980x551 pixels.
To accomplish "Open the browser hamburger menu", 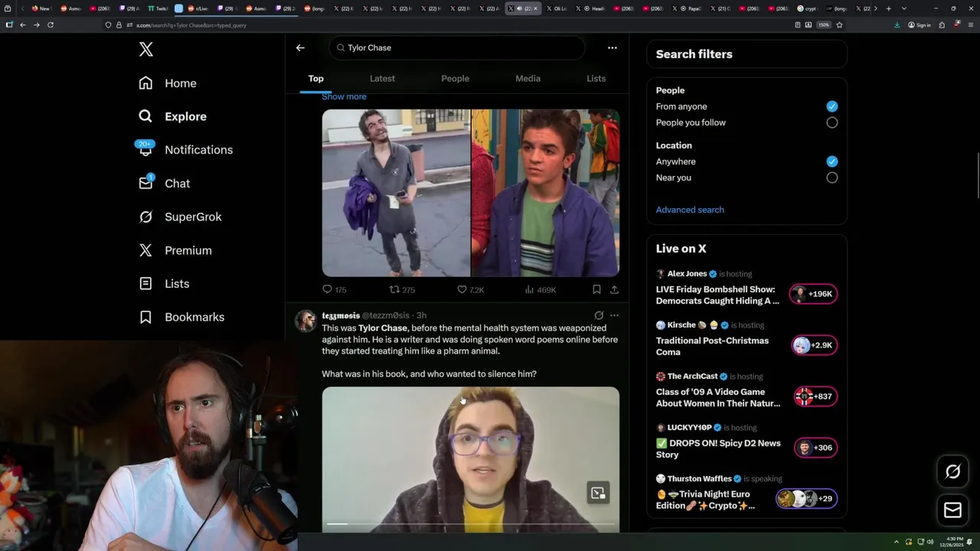I will pyautogui.click(x=969, y=24).
